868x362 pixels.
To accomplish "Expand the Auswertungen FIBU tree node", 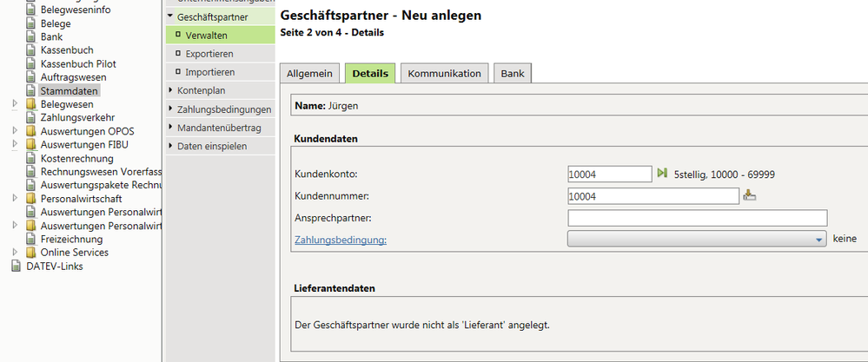I will (15, 145).
